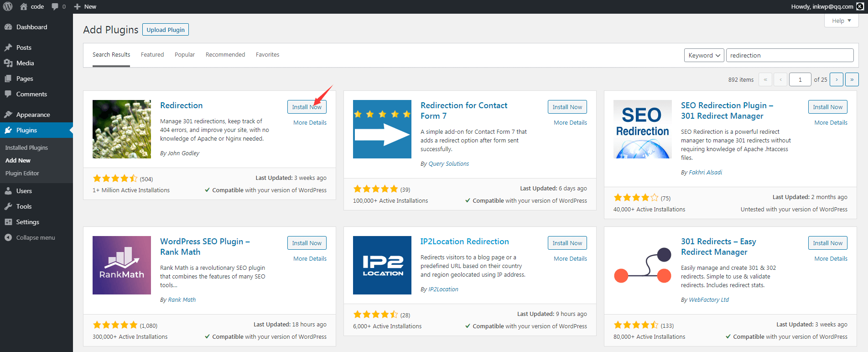Click the user avatar in the admin bar
This screenshot has height=352, width=868.
[860, 6]
